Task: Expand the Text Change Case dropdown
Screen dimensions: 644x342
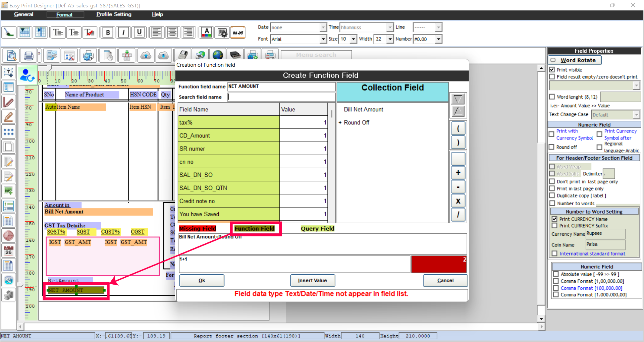Action: coord(636,114)
